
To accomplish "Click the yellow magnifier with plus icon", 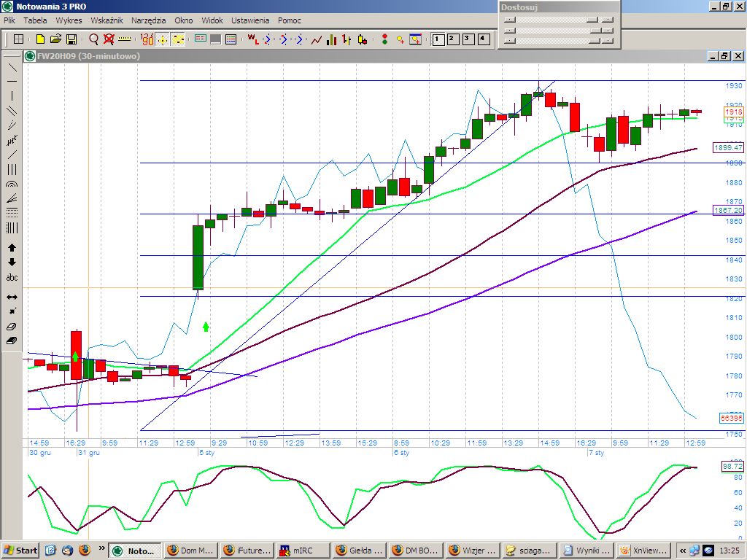I will click(400, 39).
